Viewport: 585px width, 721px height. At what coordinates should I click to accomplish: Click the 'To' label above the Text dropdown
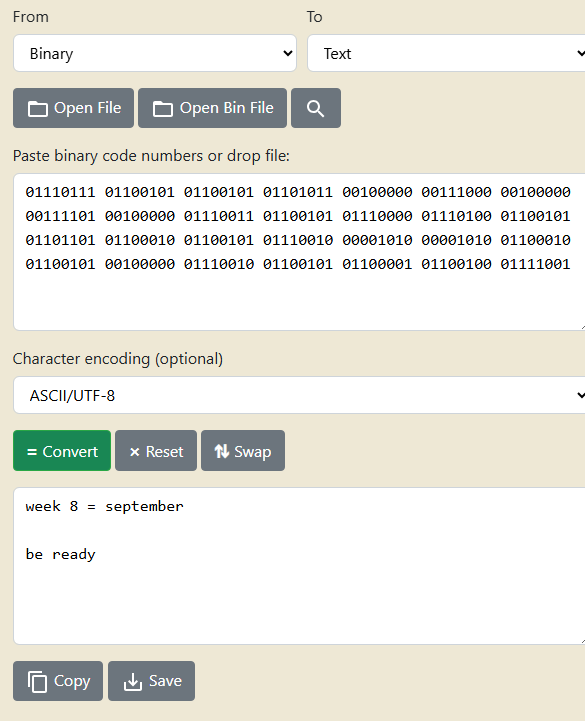click(315, 17)
